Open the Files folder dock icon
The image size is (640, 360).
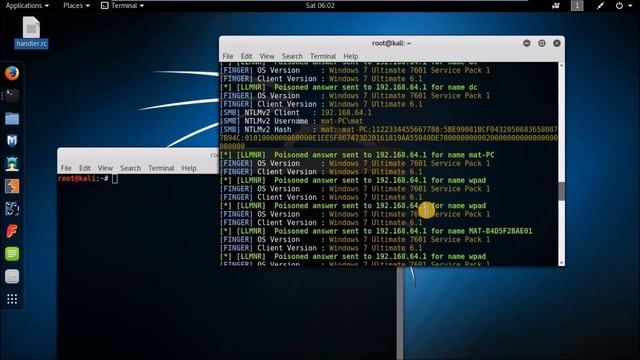pos(12,119)
